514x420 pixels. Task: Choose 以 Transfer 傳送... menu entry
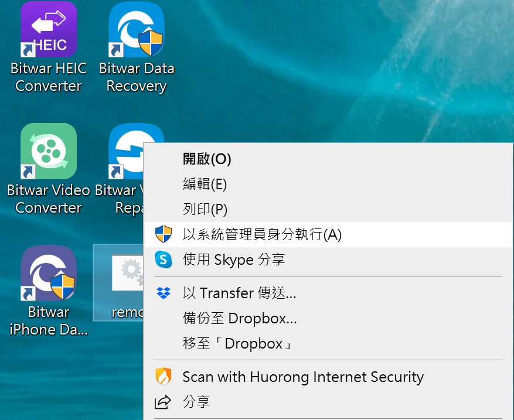328,293
